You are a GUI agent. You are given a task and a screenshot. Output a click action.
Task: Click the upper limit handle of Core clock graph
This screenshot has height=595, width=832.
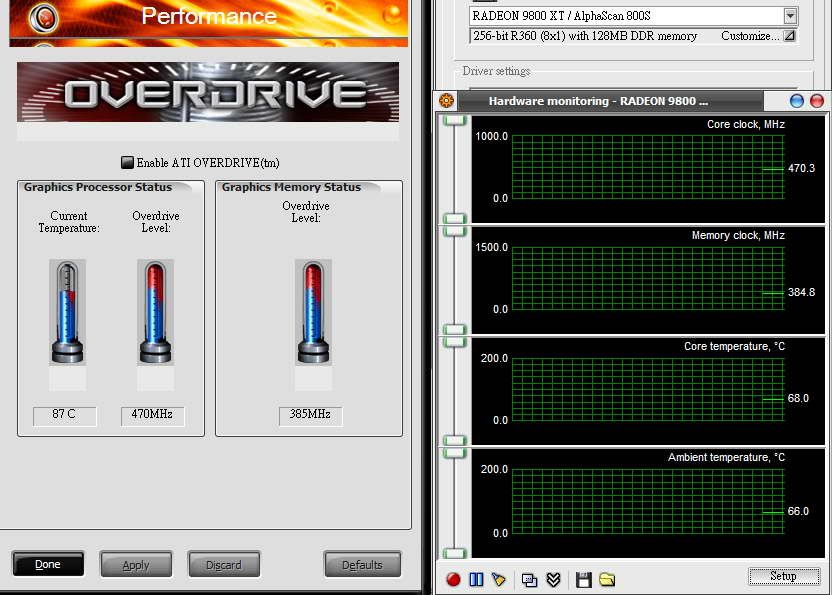454,120
